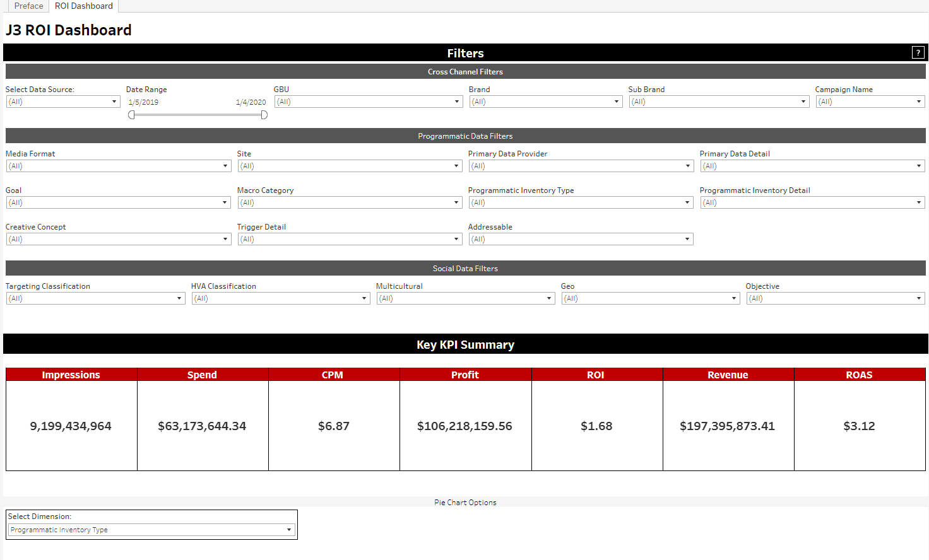Expand the Primary Data Provider dropdown
The height and width of the screenshot is (560, 929).
(x=581, y=166)
